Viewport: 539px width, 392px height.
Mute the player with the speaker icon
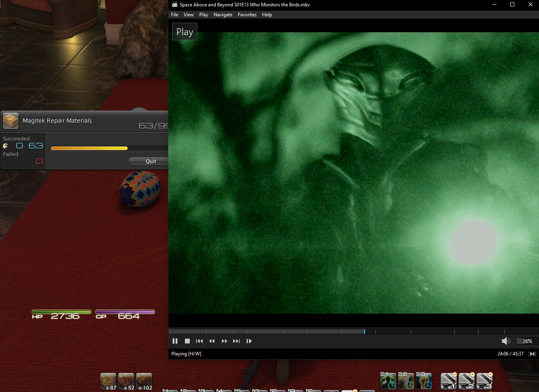click(x=506, y=341)
